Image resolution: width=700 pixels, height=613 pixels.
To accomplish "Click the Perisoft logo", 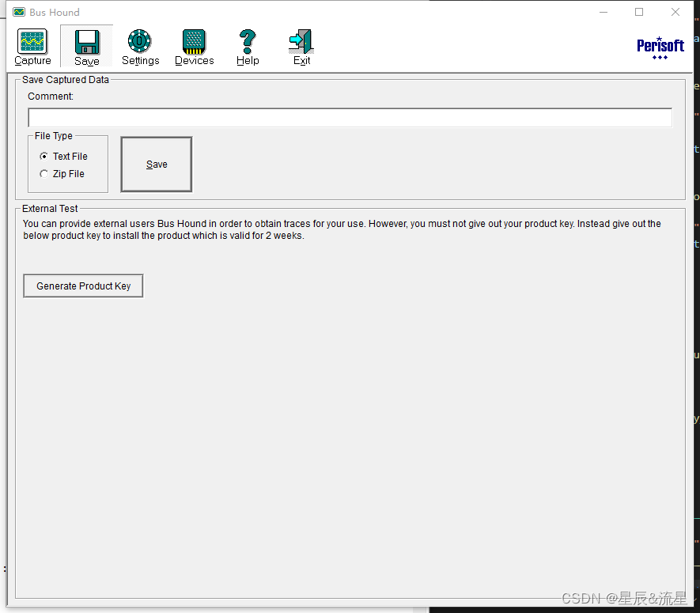I will (660, 48).
